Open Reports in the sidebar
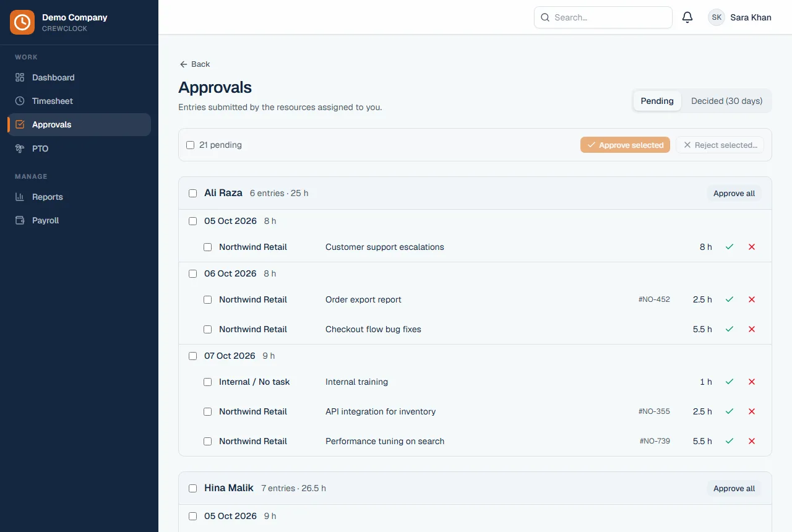 click(x=79, y=197)
